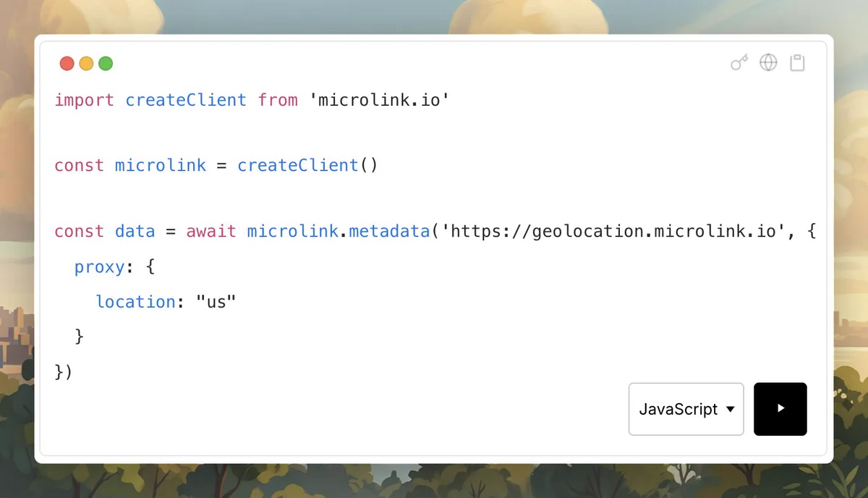Copy code with the clipboard icon
Screen dimensions: 868x498
pyautogui.click(x=797, y=63)
